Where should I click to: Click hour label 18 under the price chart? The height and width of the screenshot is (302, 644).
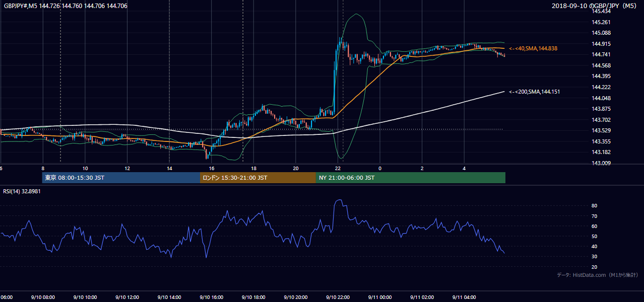[x=253, y=168]
